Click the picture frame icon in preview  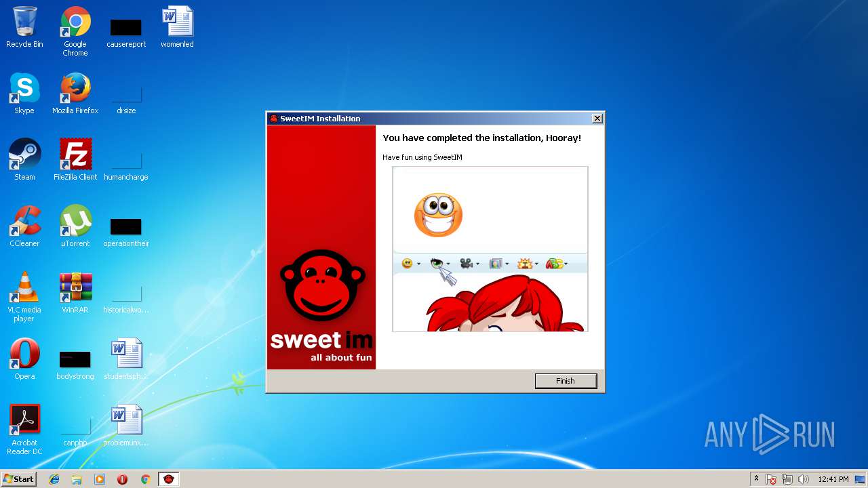(496, 263)
